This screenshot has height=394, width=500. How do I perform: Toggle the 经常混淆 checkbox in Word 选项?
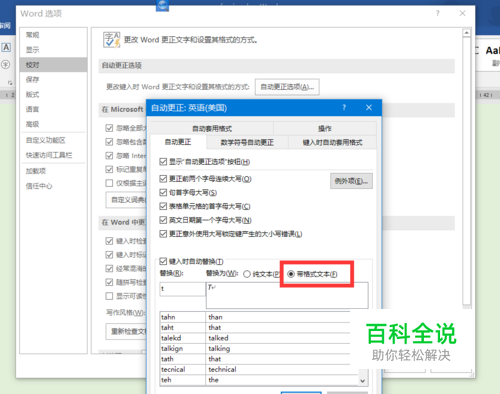coord(109,268)
